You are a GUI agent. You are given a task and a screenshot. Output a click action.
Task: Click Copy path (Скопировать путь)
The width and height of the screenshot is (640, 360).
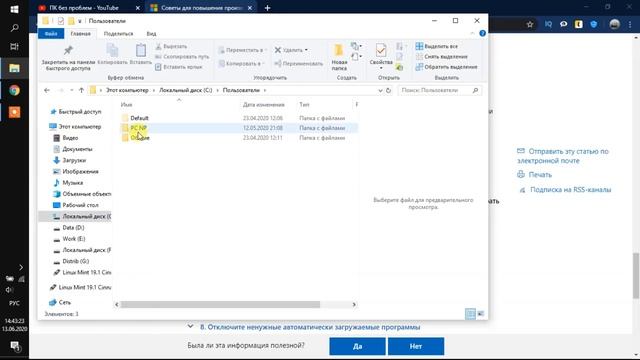[182, 57]
